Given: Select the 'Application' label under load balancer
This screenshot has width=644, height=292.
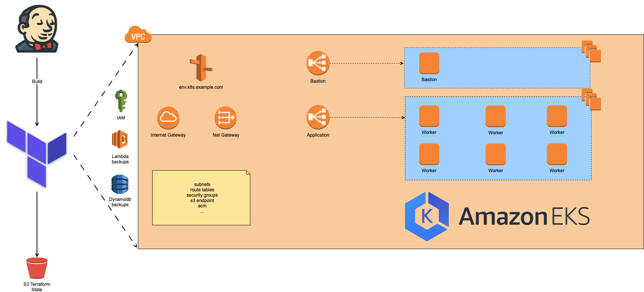Looking at the screenshot, I should 318,135.
